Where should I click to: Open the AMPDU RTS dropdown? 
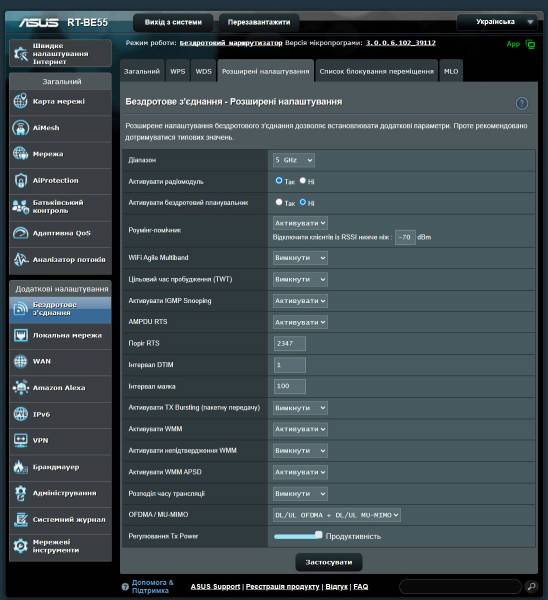[300, 322]
